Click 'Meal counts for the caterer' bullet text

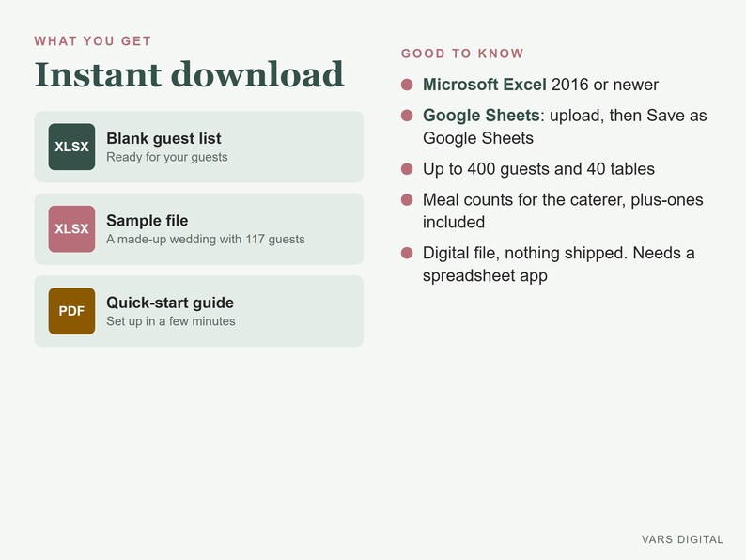(x=563, y=210)
